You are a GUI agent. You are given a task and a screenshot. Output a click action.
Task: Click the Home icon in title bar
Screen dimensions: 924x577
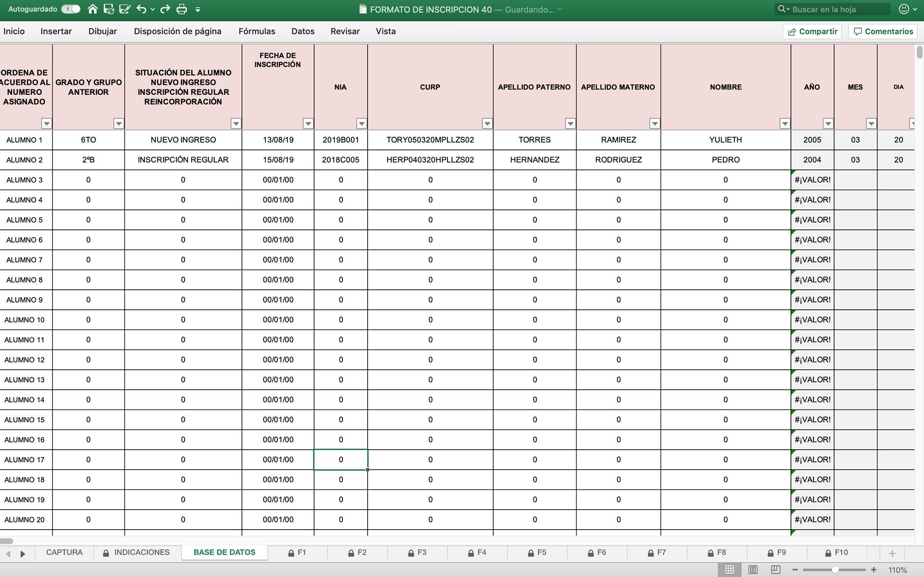(x=92, y=9)
